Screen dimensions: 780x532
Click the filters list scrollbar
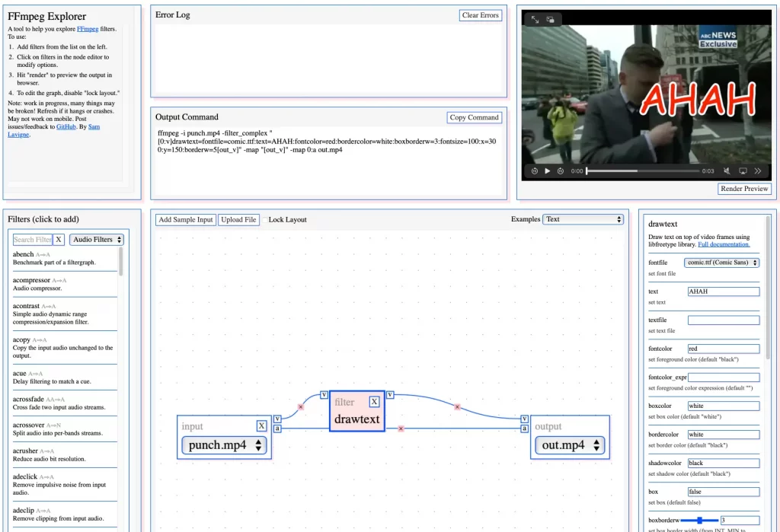(x=121, y=262)
